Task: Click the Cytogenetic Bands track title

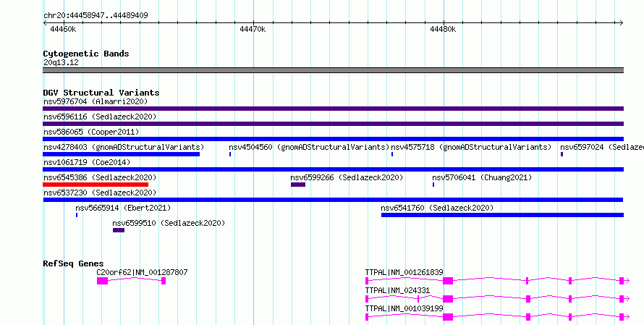Action: [x=86, y=54]
